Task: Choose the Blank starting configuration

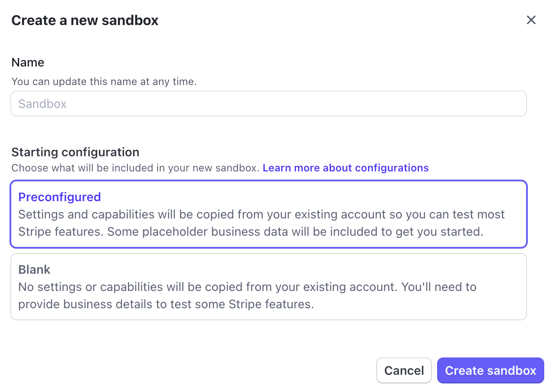Action: pyautogui.click(x=268, y=287)
